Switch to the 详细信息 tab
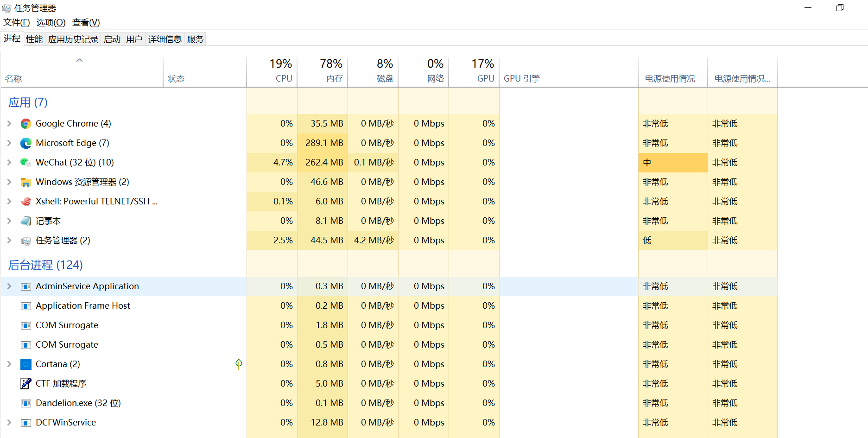Image resolution: width=868 pixels, height=438 pixels. pyautogui.click(x=165, y=39)
